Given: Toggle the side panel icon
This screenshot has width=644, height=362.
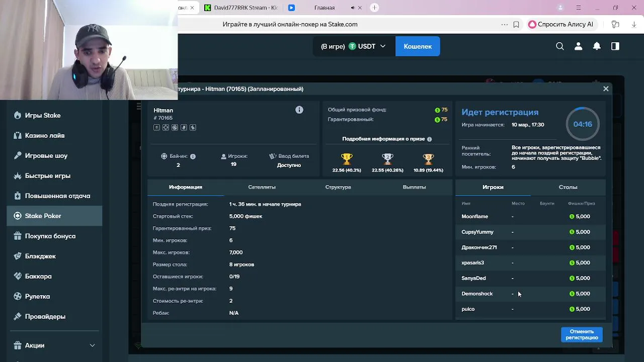Looking at the screenshot, I should coord(615,46).
